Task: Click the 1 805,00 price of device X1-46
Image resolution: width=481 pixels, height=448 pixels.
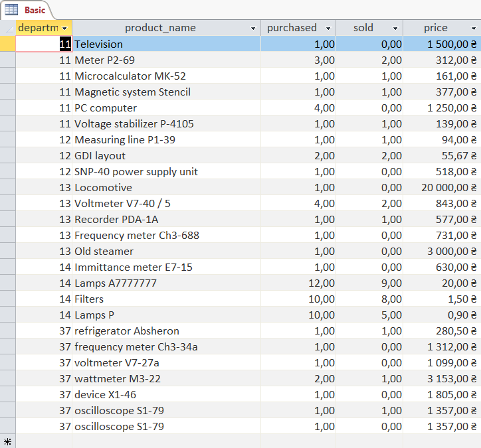Action: click(442, 394)
